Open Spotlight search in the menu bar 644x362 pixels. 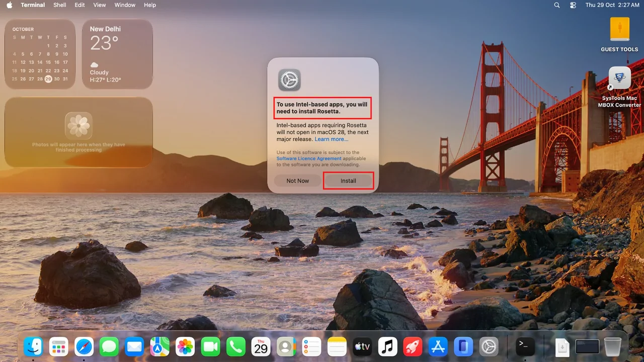click(557, 5)
